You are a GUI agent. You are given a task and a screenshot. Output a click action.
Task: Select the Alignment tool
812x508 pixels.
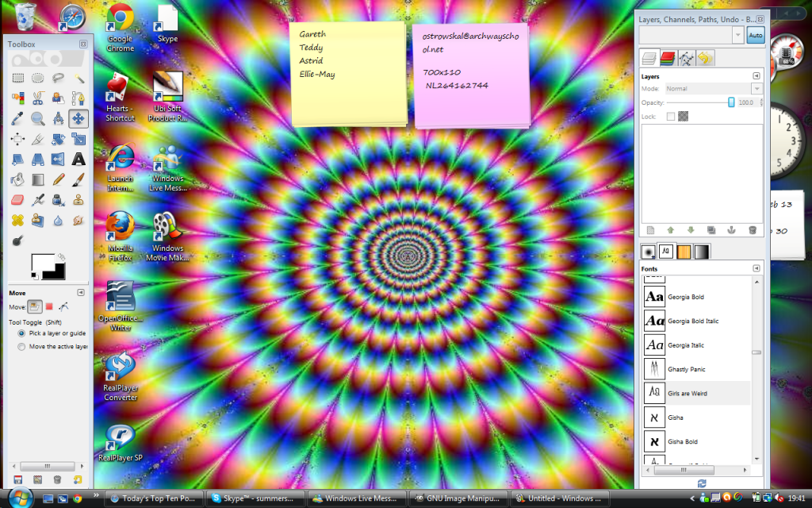click(x=17, y=139)
